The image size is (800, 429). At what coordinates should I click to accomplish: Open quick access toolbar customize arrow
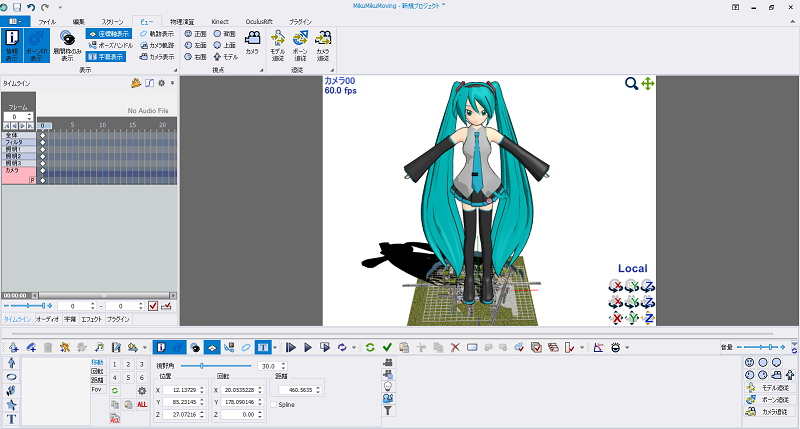pos(60,7)
